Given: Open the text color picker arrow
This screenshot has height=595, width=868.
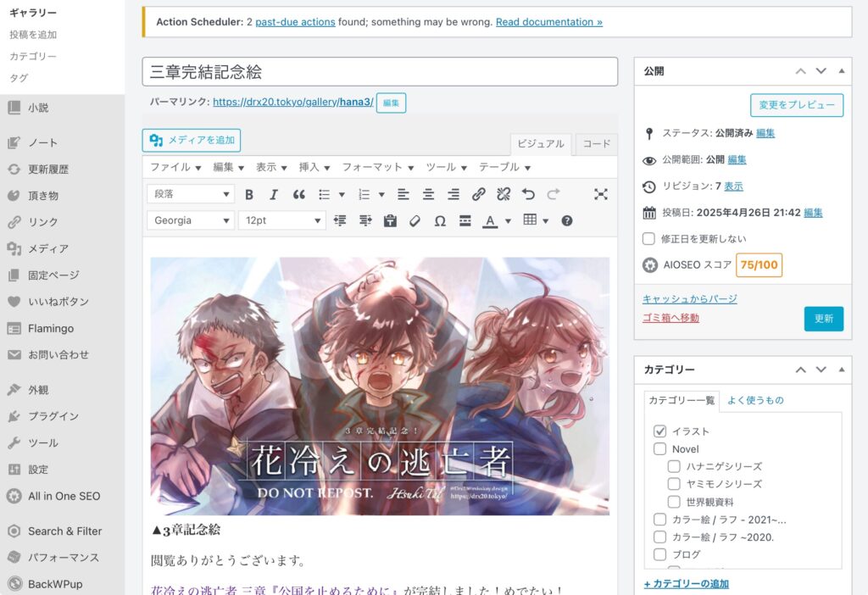Looking at the screenshot, I should pyautogui.click(x=508, y=221).
